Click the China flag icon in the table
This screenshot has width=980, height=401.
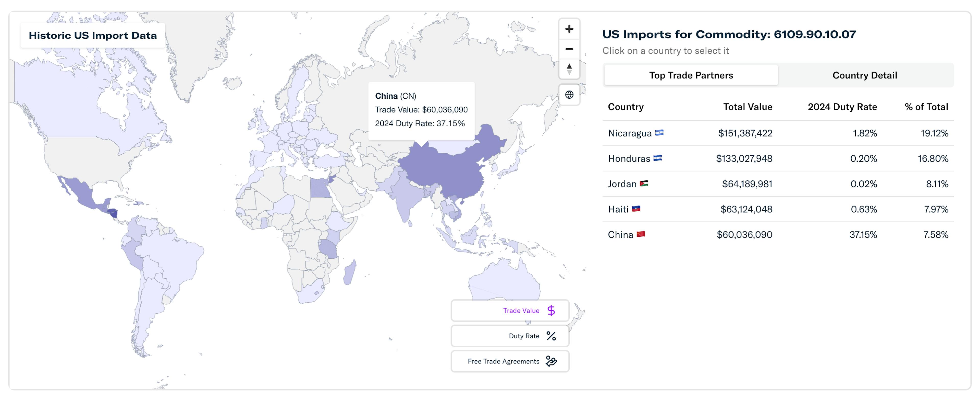click(x=641, y=235)
